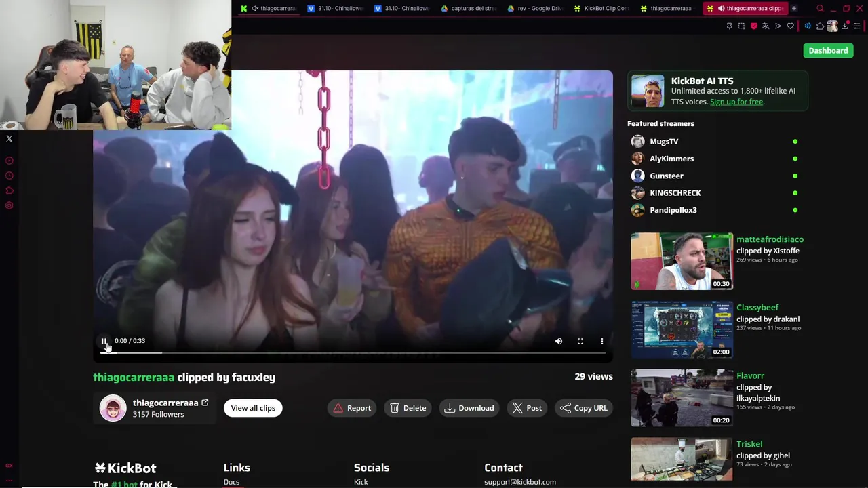Viewport: 868px width, 488px height.
Task: Click the KickBot AI TTS avatar image
Action: (648, 91)
